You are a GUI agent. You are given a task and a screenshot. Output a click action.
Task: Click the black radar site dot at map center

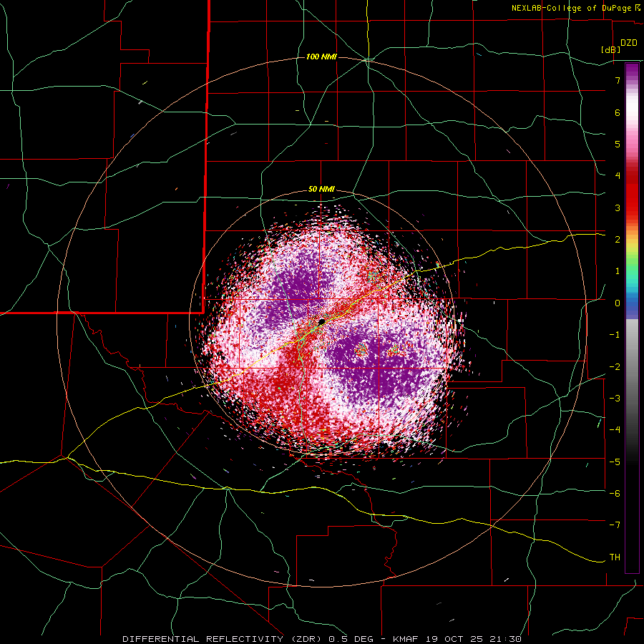pyautogui.click(x=322, y=321)
